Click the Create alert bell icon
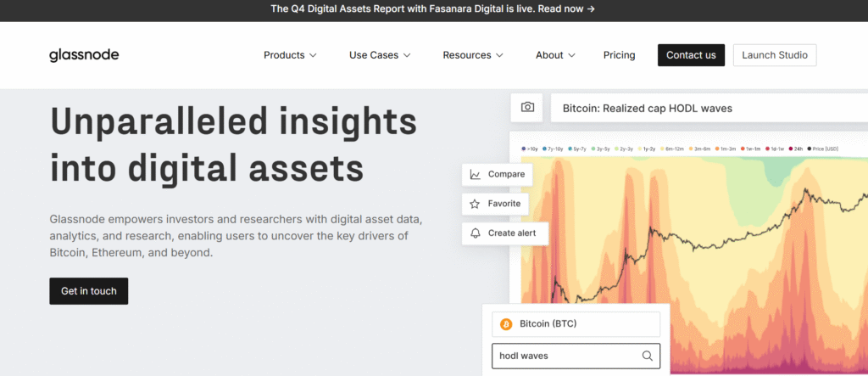 pos(475,233)
